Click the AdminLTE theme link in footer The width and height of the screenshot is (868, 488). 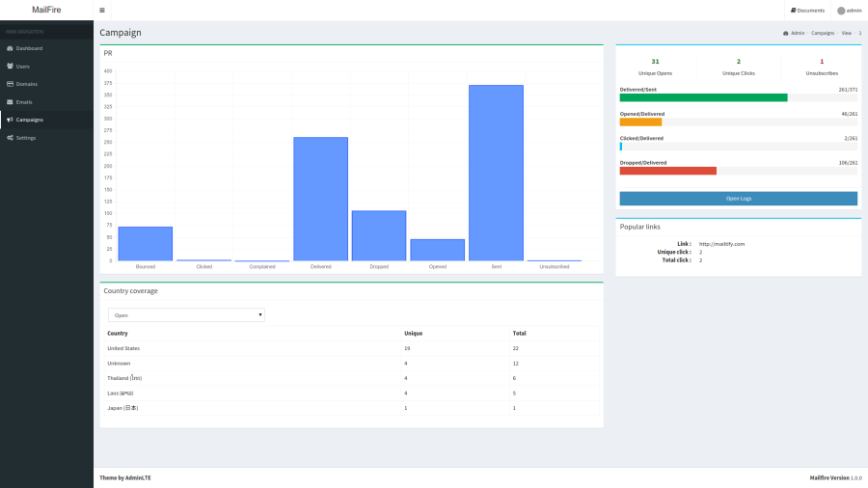coord(138,478)
